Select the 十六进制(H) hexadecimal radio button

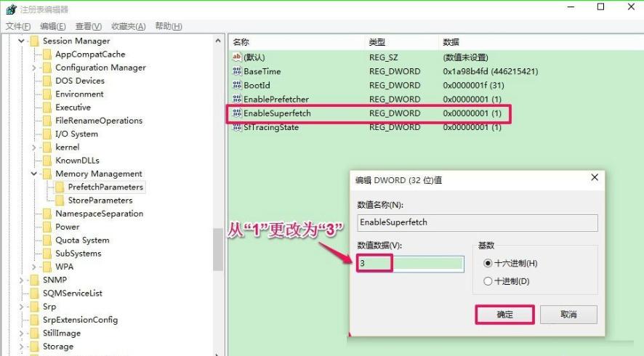(488, 263)
